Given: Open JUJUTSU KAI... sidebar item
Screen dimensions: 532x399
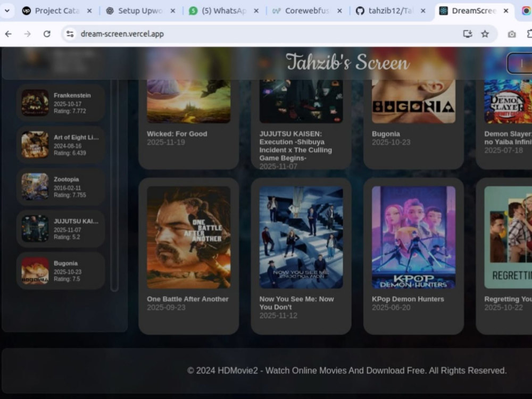Looking at the screenshot, I should (61, 229).
